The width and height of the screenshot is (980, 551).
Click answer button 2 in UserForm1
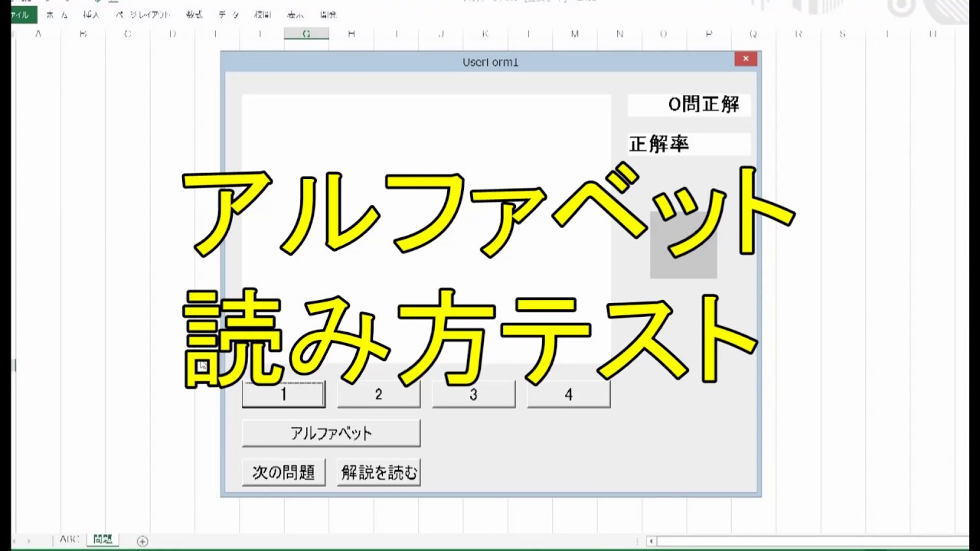[378, 394]
